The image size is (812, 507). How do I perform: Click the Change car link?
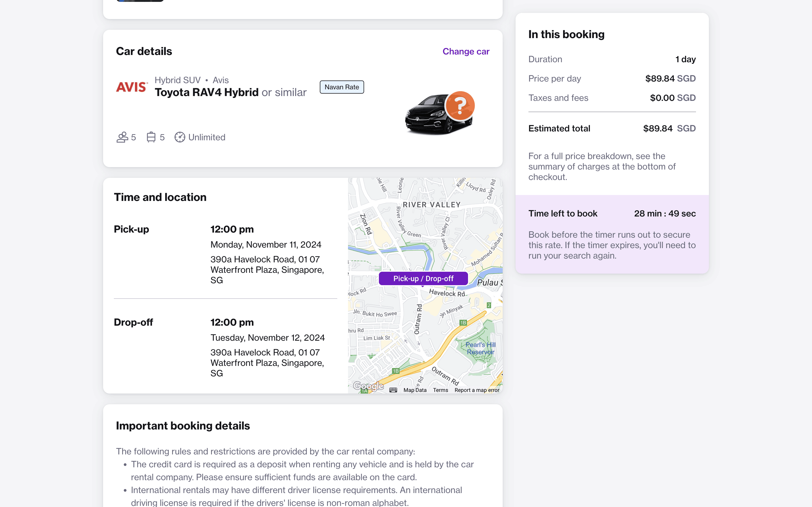pos(466,51)
